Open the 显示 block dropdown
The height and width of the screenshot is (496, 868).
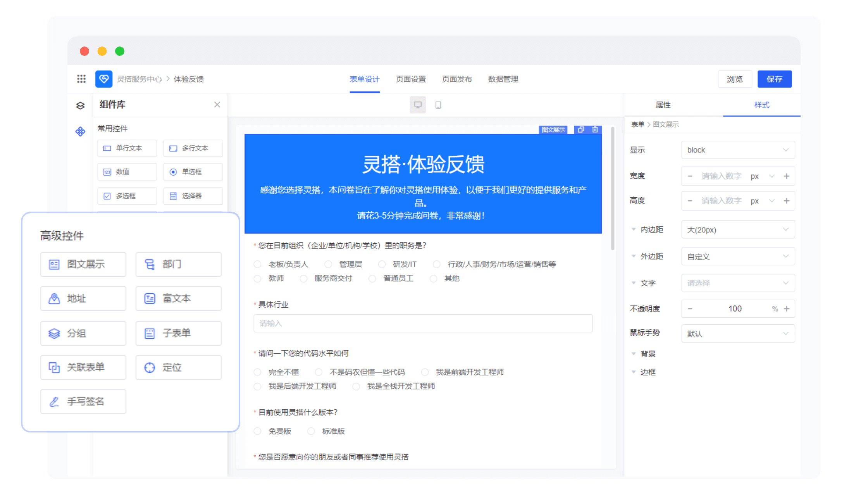click(x=738, y=150)
